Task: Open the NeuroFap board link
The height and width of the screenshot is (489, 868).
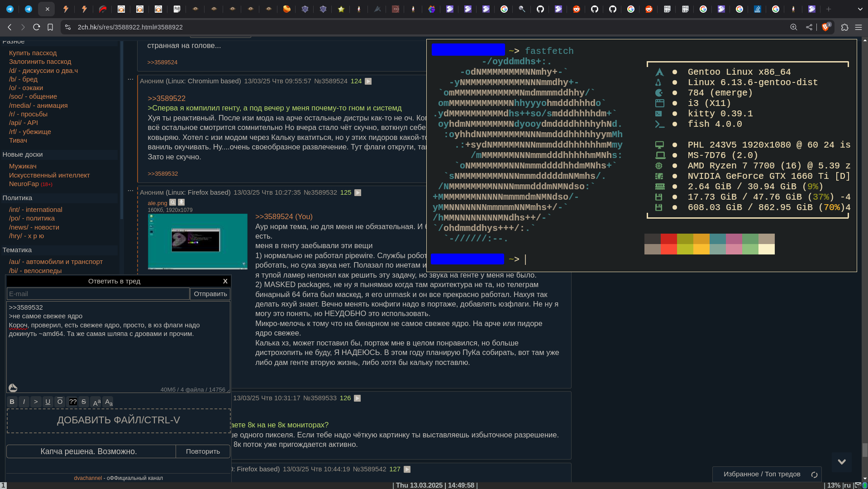Action: [x=24, y=184]
